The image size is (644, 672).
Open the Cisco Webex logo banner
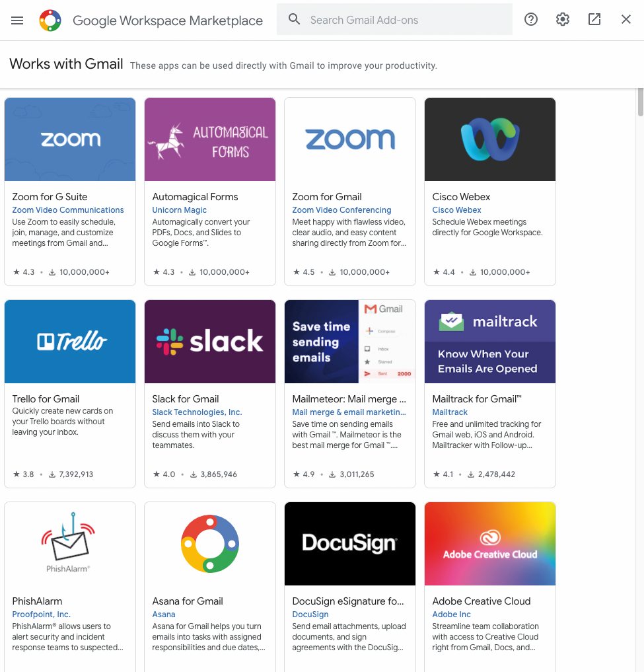click(490, 139)
